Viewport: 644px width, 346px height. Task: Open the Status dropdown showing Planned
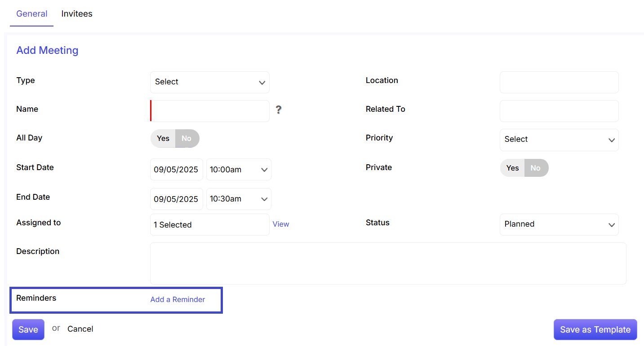(x=559, y=224)
